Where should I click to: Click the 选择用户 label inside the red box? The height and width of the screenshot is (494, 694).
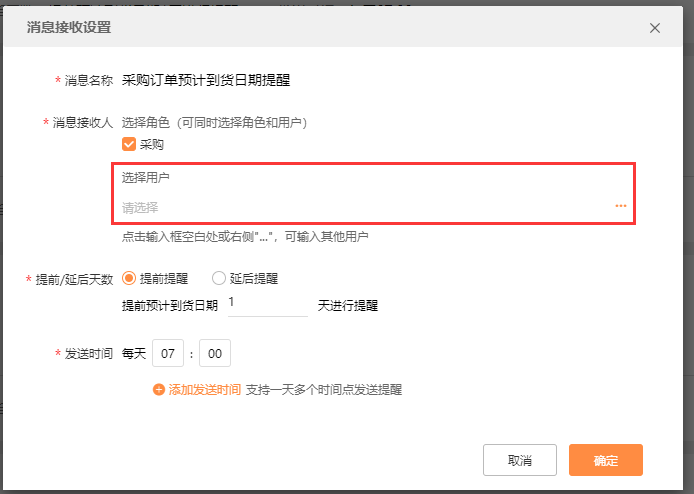(x=146, y=177)
